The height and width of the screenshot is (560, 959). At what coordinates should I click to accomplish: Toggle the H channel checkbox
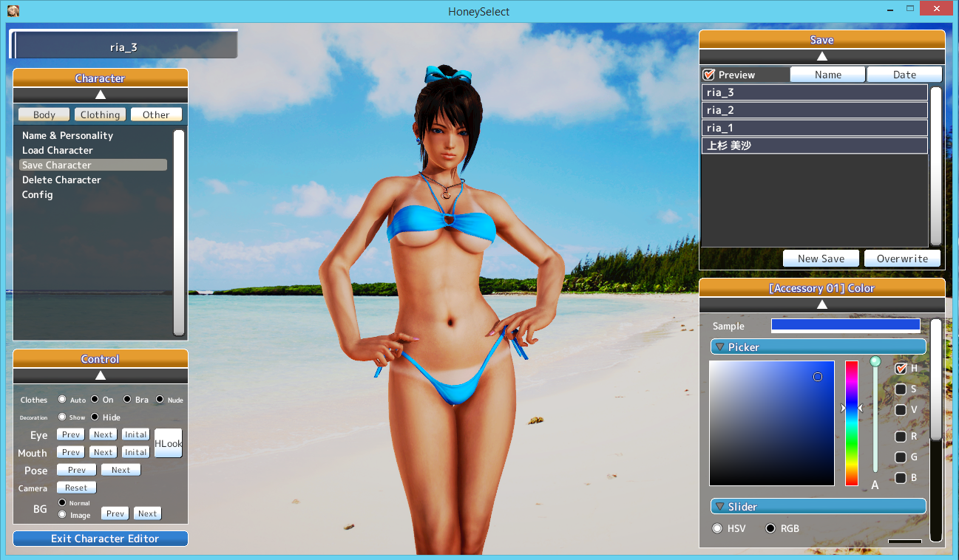pyautogui.click(x=901, y=368)
